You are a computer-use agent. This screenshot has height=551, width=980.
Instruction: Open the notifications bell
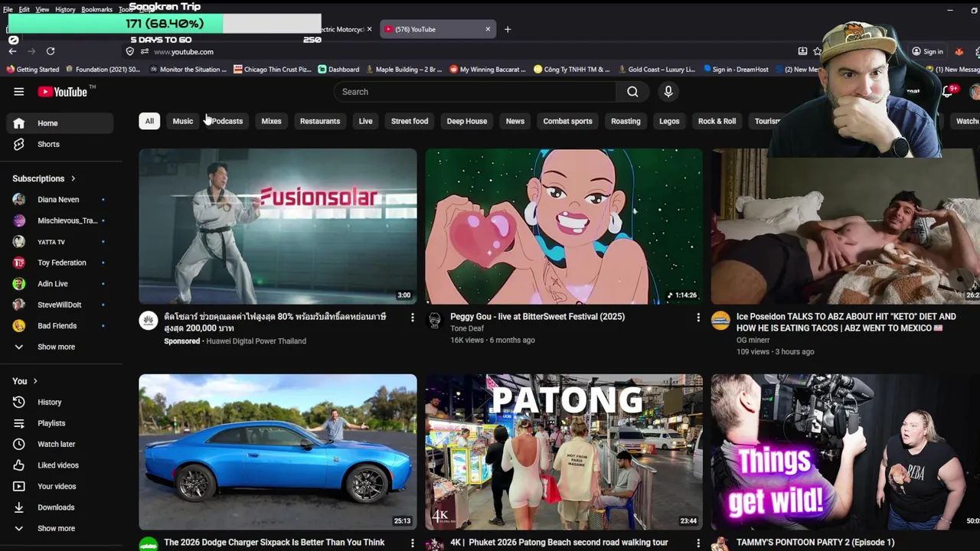pyautogui.click(x=948, y=92)
